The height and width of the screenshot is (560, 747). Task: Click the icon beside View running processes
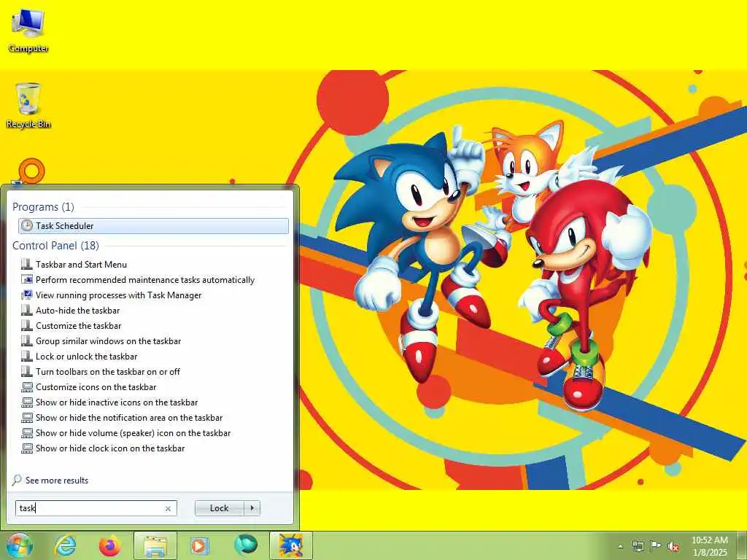pyautogui.click(x=27, y=295)
